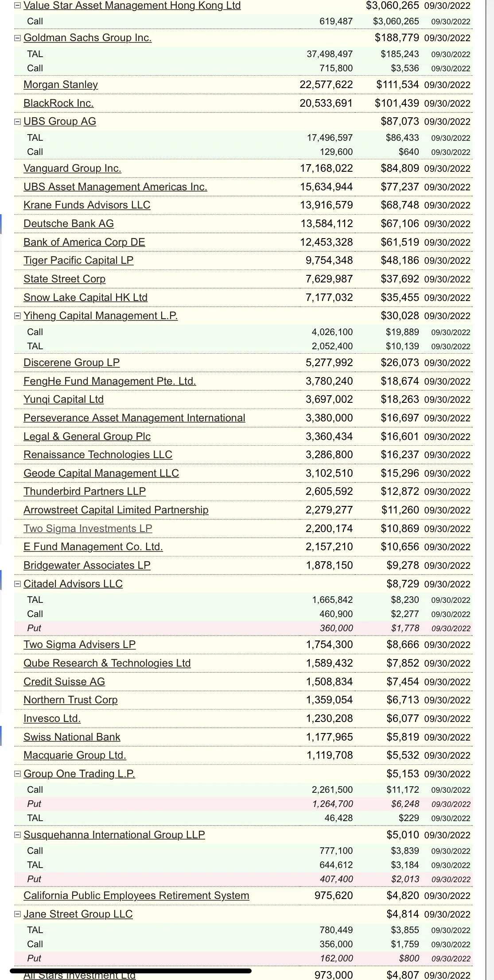This screenshot has width=494, height=980.
Task: Select Swiss National Bank shares 1,177,965
Action: 330,737
